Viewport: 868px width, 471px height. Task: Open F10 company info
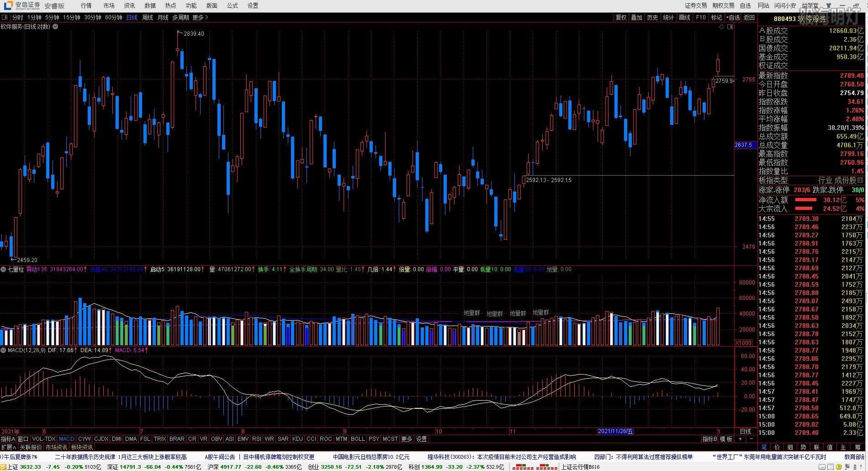(x=700, y=17)
